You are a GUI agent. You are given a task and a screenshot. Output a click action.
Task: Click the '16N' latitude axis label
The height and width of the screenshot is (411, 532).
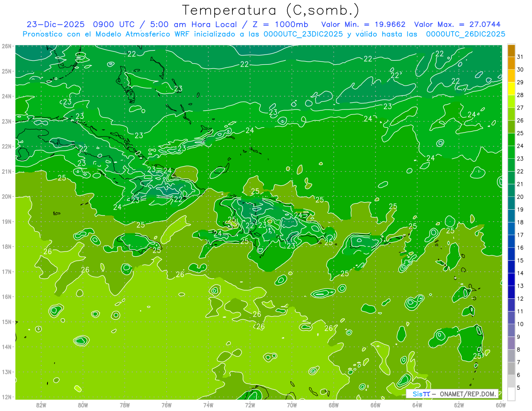point(7,297)
